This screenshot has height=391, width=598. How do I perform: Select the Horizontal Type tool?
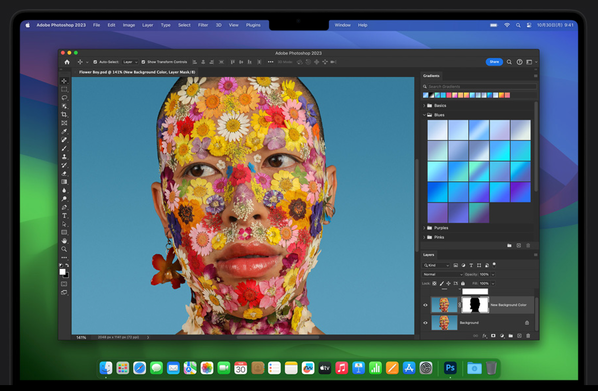click(64, 216)
